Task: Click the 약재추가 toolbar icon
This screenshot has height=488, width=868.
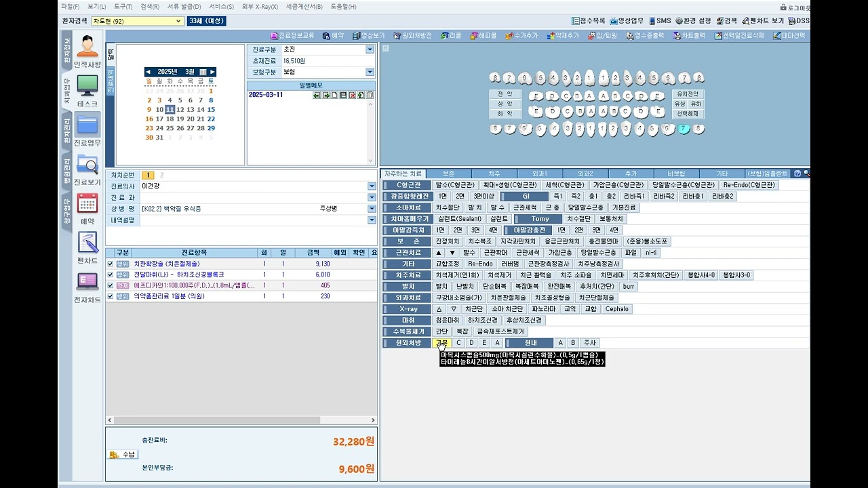Action: 562,35
